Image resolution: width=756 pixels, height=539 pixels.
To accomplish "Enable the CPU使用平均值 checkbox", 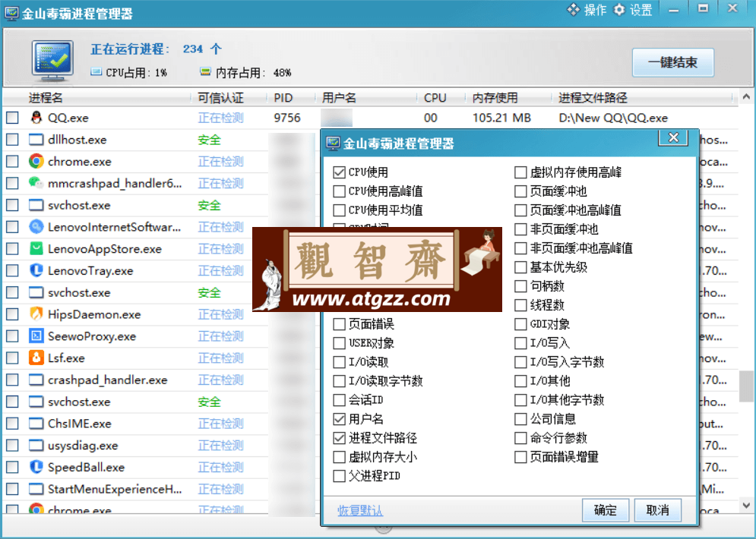I will pos(340,210).
